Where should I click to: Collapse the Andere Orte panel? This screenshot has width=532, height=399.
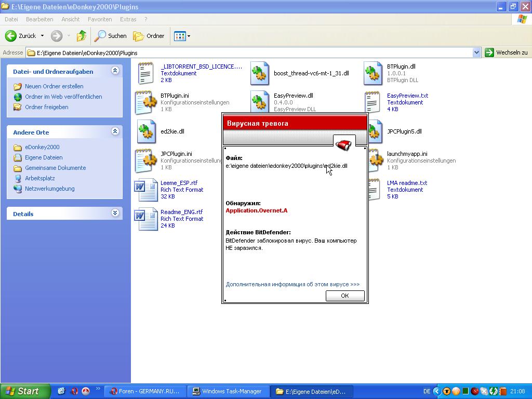pos(115,131)
